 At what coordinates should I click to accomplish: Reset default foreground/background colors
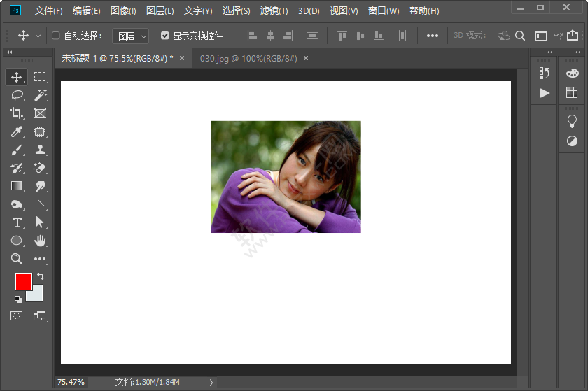click(18, 299)
